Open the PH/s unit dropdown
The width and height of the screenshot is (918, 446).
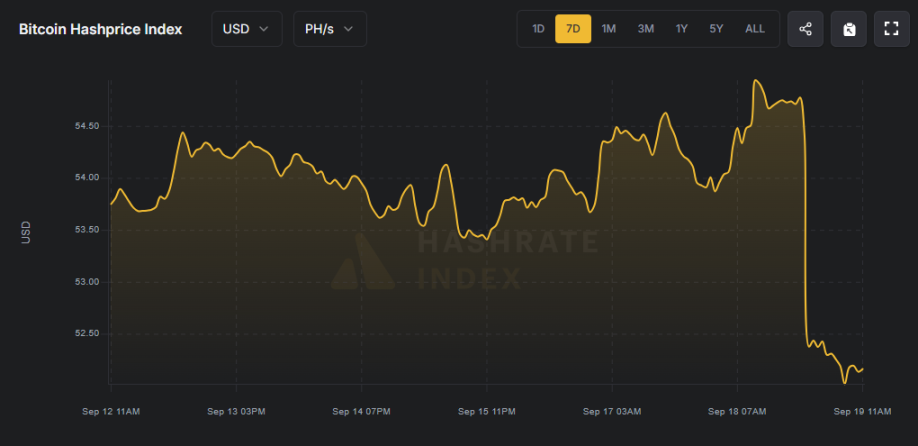(x=329, y=29)
